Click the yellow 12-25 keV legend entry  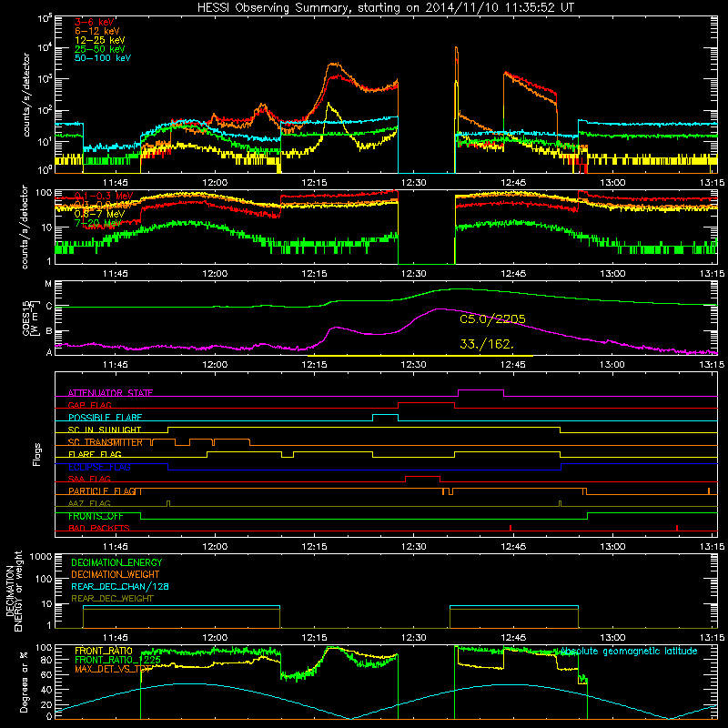[x=99, y=40]
